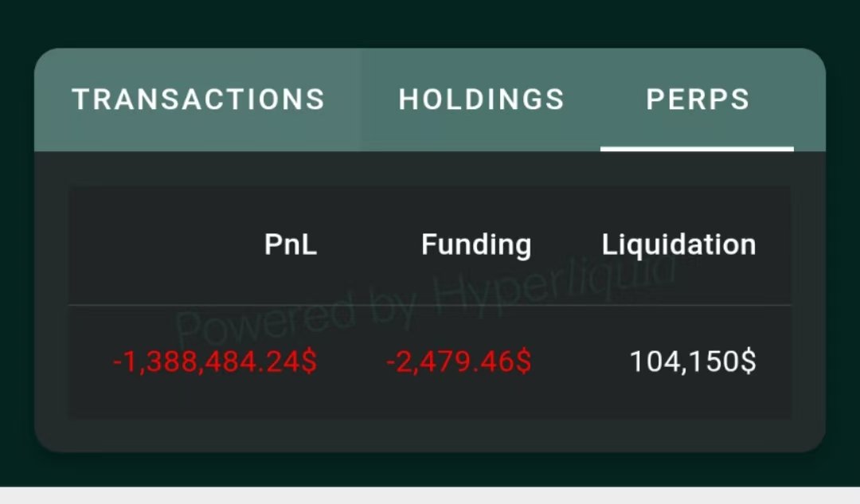Sort by the PnL column header
The height and width of the screenshot is (504, 860).
pos(291,244)
